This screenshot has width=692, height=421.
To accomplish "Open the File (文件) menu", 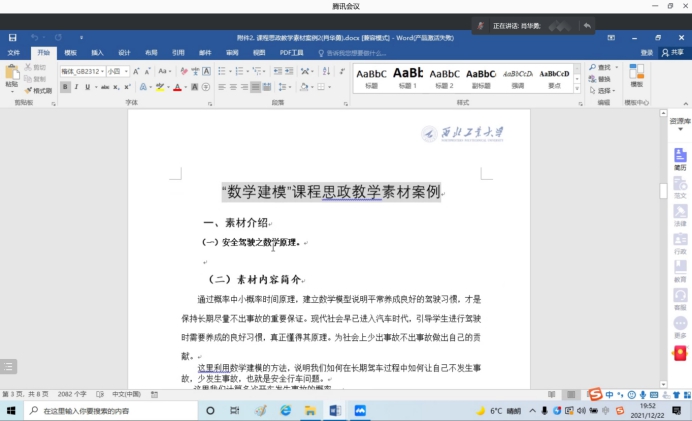I will (x=13, y=52).
